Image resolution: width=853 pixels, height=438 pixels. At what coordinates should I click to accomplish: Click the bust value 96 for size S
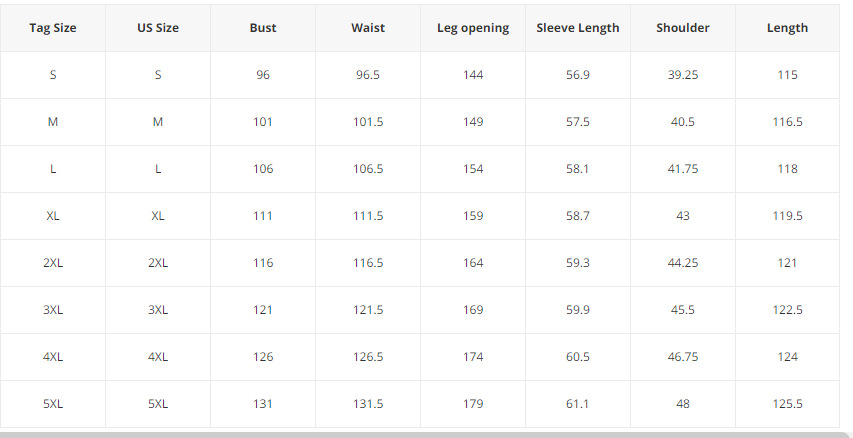263,75
